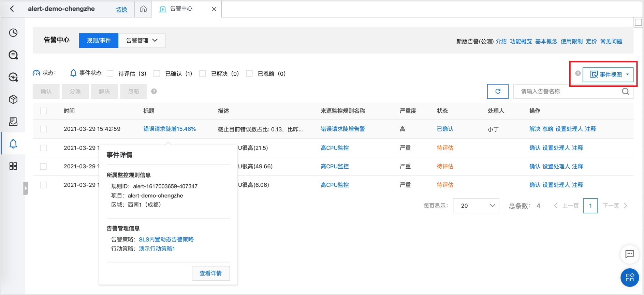Click 注释 action in the 小丁 row
Viewport: 644px width, 295px height.
coord(590,129)
